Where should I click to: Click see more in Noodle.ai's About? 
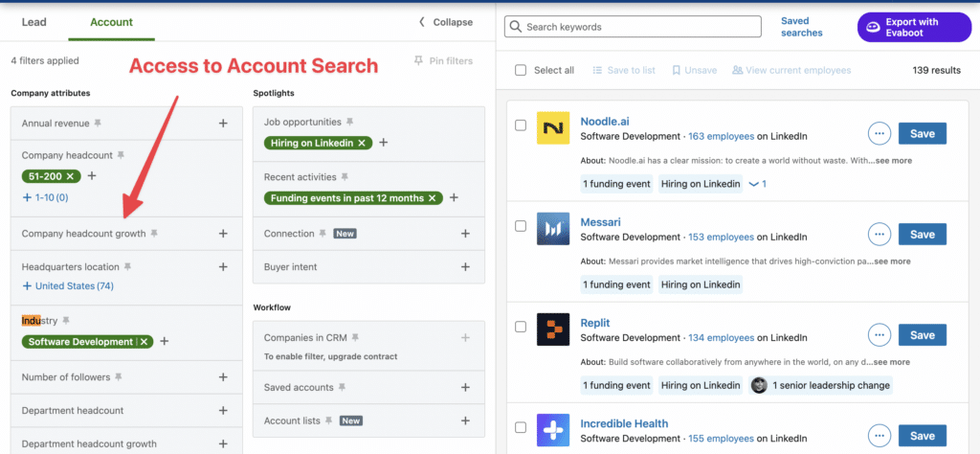point(893,161)
